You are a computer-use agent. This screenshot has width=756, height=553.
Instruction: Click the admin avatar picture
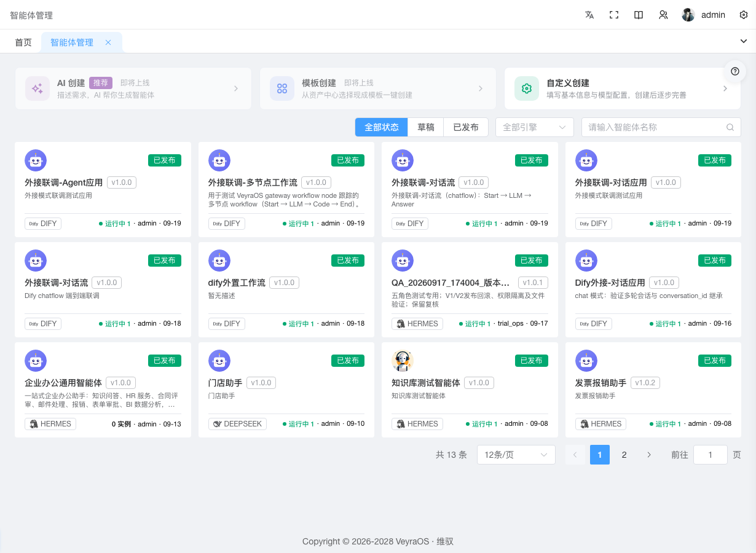[x=688, y=15]
